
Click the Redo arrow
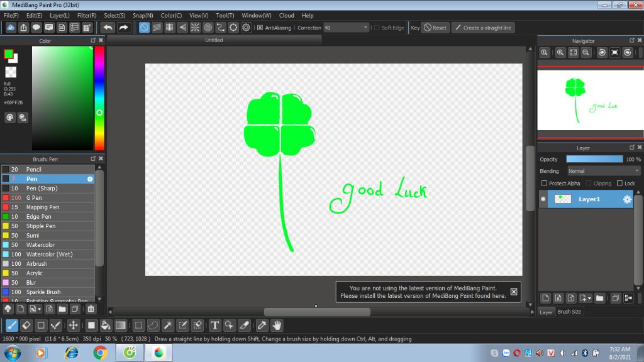pos(123,28)
